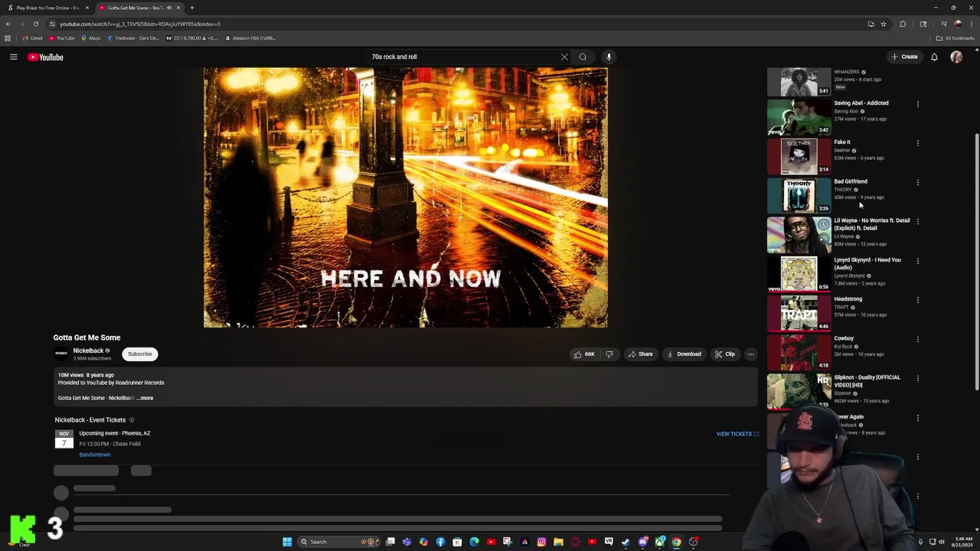Open options menu for Cowboy
Image resolution: width=980 pixels, height=551 pixels.
[918, 340]
